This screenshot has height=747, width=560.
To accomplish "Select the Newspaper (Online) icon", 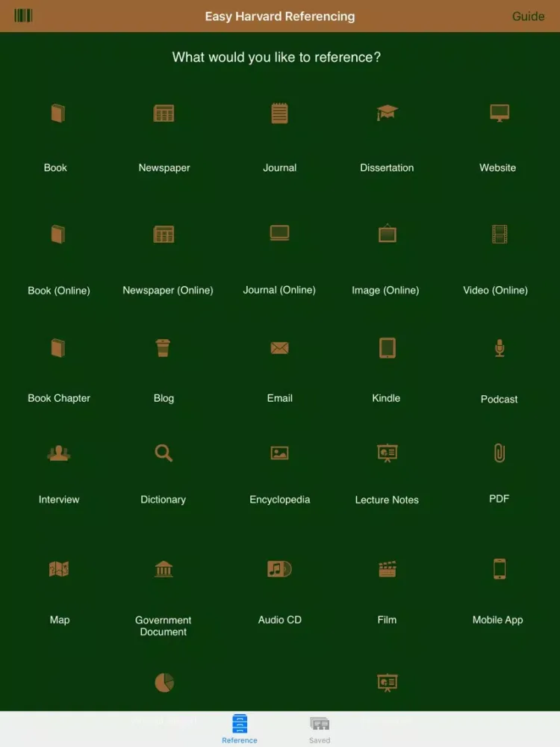I will pyautogui.click(x=164, y=235).
